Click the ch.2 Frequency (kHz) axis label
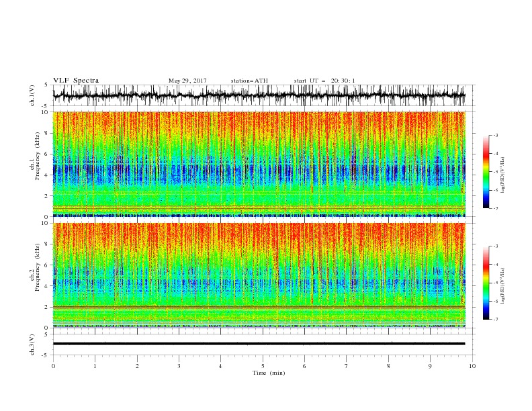The image size is (532, 411). click(38, 267)
